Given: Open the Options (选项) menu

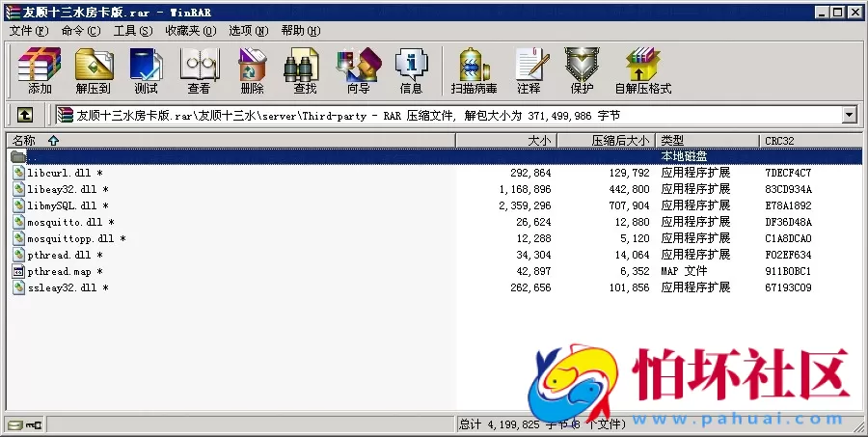Looking at the screenshot, I should (x=249, y=31).
